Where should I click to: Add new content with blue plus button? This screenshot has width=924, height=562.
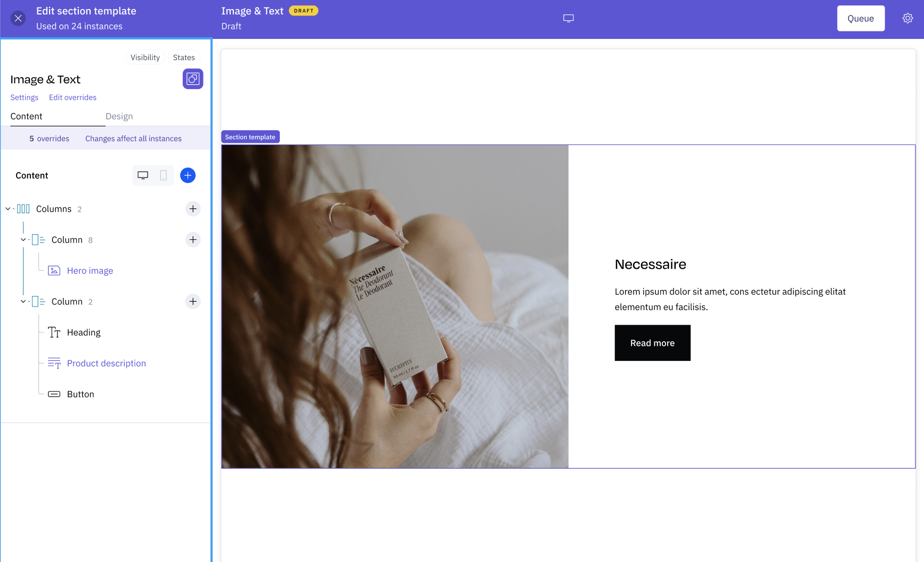188,175
